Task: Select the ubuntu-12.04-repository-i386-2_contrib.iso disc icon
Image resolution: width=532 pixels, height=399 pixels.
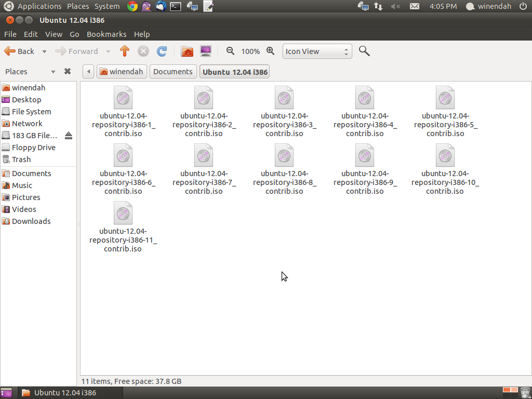Action: [x=204, y=98]
